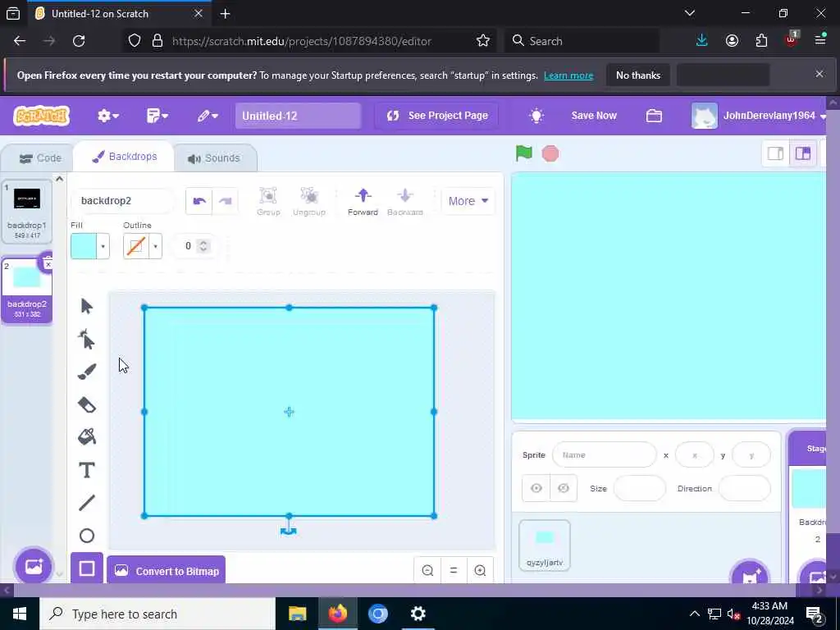Screen dimensions: 840x630
Task: Click the Untitled-12 project title field
Action: 298,116
